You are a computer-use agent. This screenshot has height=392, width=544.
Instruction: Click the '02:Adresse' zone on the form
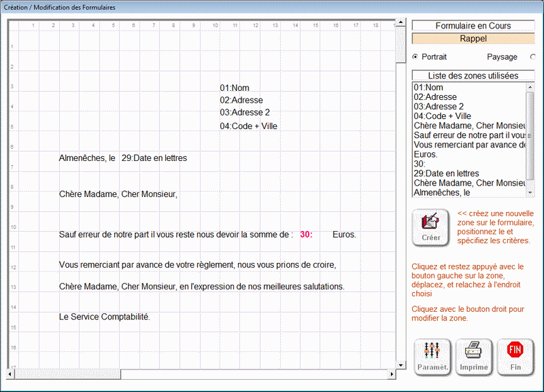point(241,100)
